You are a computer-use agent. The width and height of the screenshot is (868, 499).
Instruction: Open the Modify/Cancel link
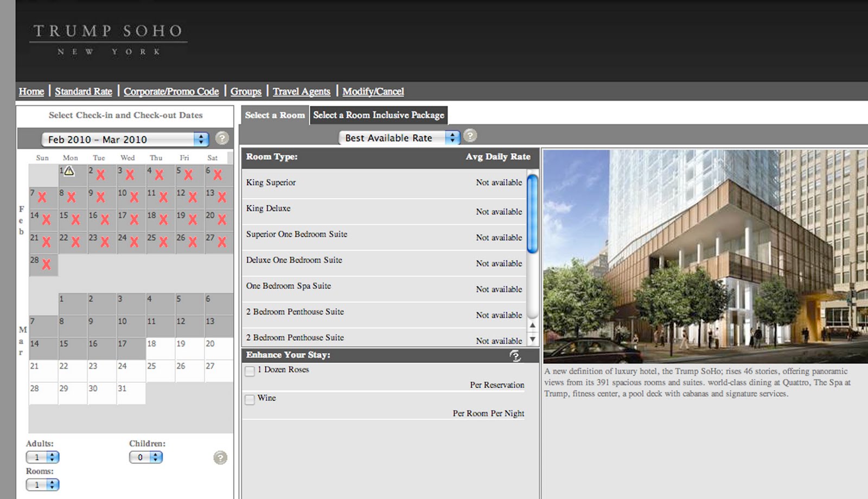pyautogui.click(x=373, y=91)
